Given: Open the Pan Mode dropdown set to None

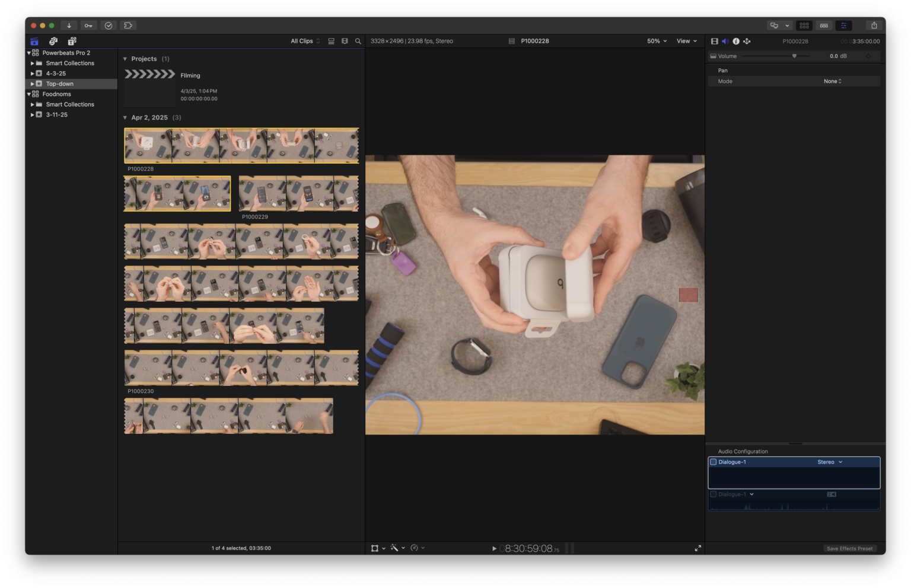Looking at the screenshot, I should pyautogui.click(x=832, y=81).
